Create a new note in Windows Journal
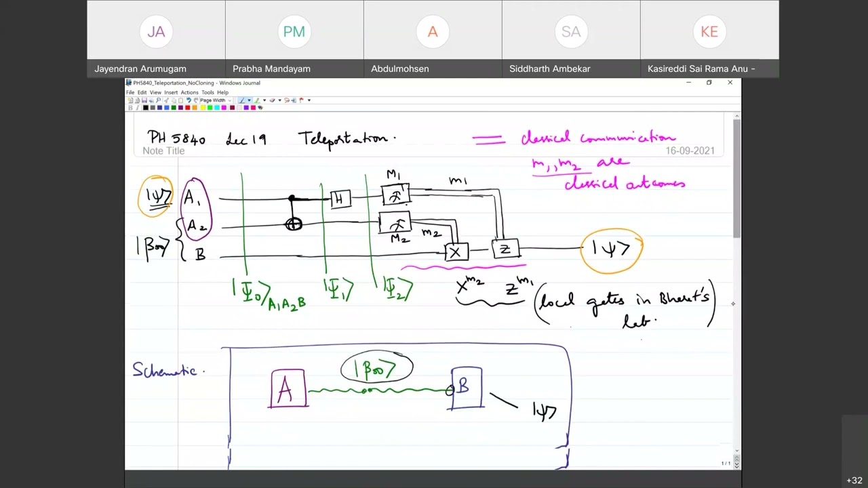The width and height of the screenshot is (868, 488). [130, 100]
